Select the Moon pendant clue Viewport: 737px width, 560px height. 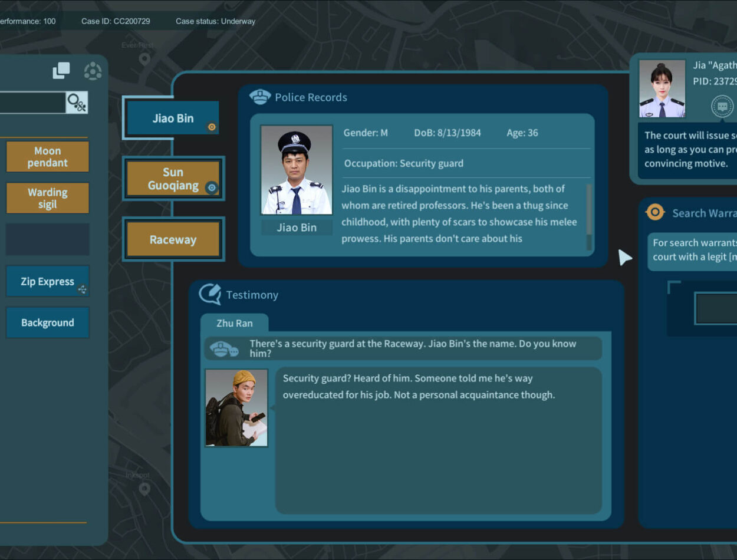tap(48, 157)
